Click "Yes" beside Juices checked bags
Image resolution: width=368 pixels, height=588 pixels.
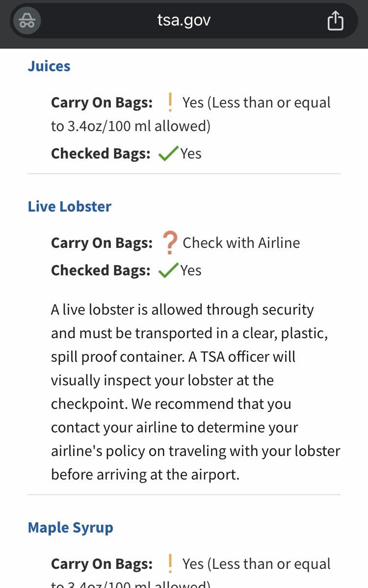[191, 154]
